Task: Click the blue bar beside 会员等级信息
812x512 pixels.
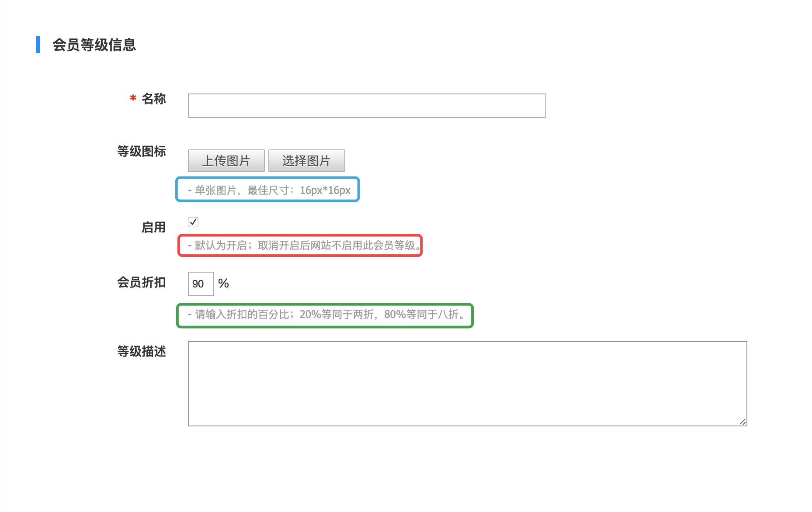Action: pyautogui.click(x=38, y=45)
